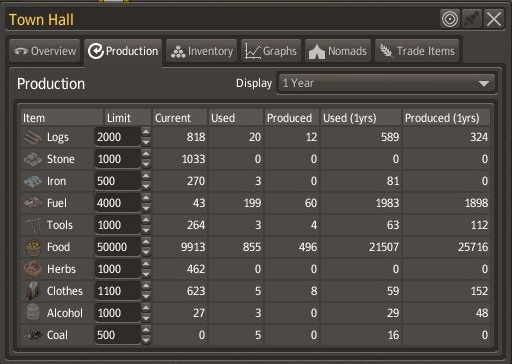
Task: Click the Logs limit field showing 2000
Action: click(118, 137)
